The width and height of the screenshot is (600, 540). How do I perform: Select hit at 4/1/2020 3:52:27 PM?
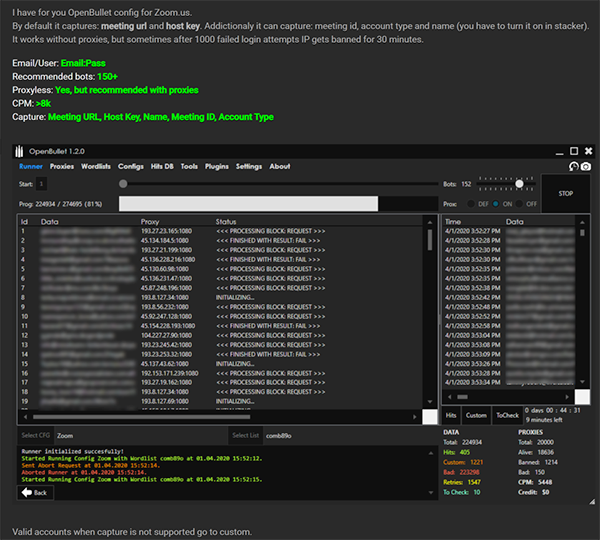pyautogui.click(x=509, y=231)
